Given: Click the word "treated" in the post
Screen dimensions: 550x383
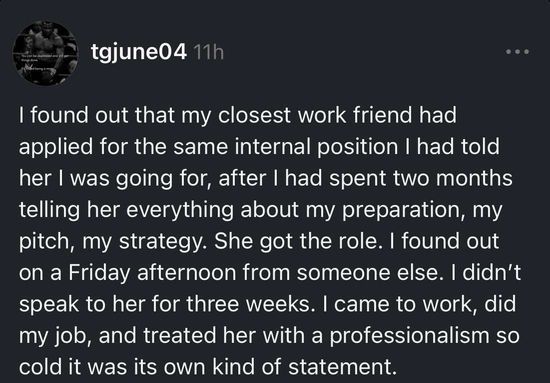Looking at the screenshot, I should click(180, 336).
